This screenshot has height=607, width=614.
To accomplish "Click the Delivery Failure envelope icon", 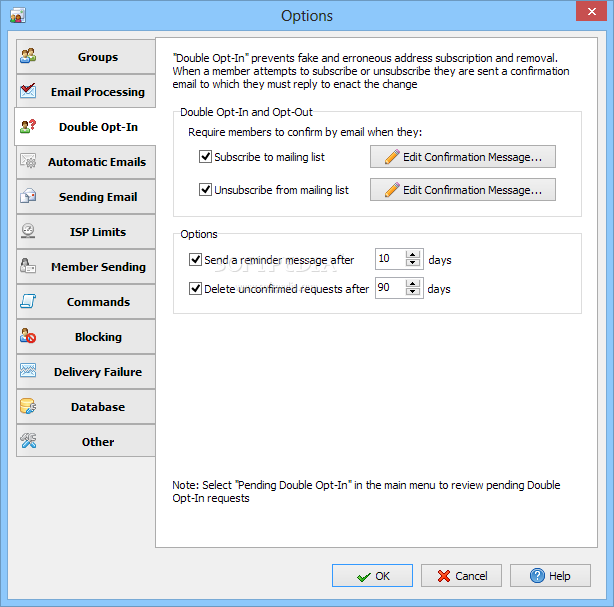I will pyautogui.click(x=28, y=371).
